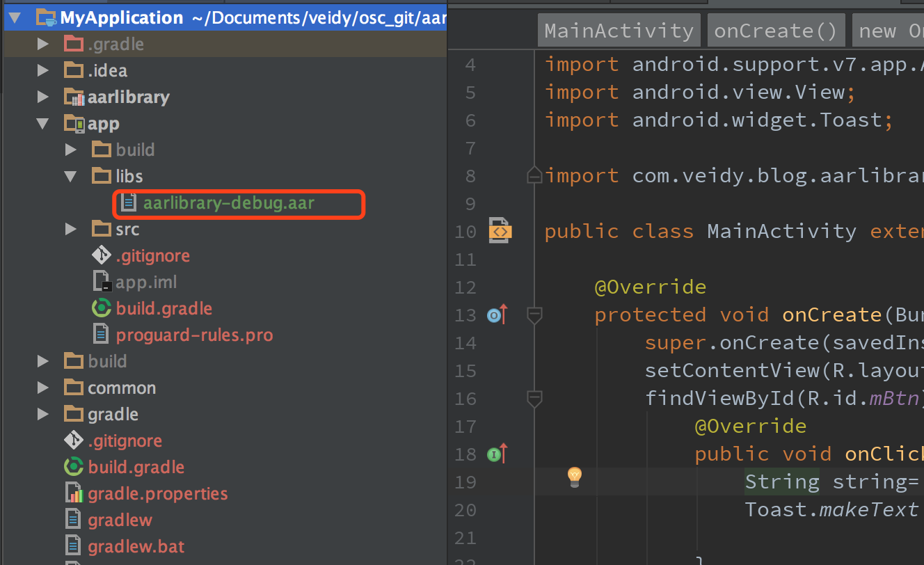This screenshot has height=565, width=924.
Task: Click the aarlibrary-debug.aar file icon
Action: click(129, 203)
